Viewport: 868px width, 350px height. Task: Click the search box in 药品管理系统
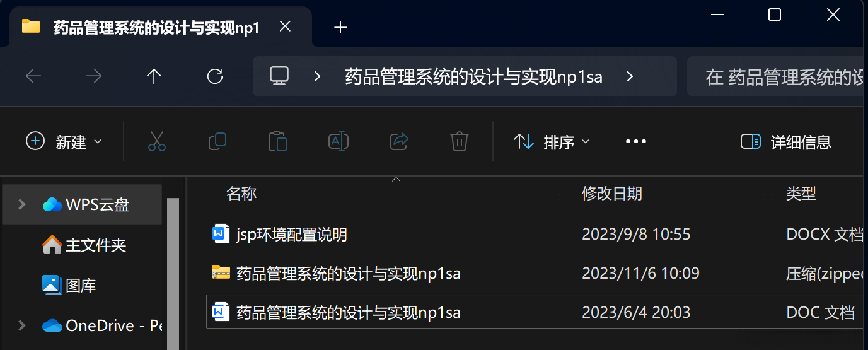[777, 77]
